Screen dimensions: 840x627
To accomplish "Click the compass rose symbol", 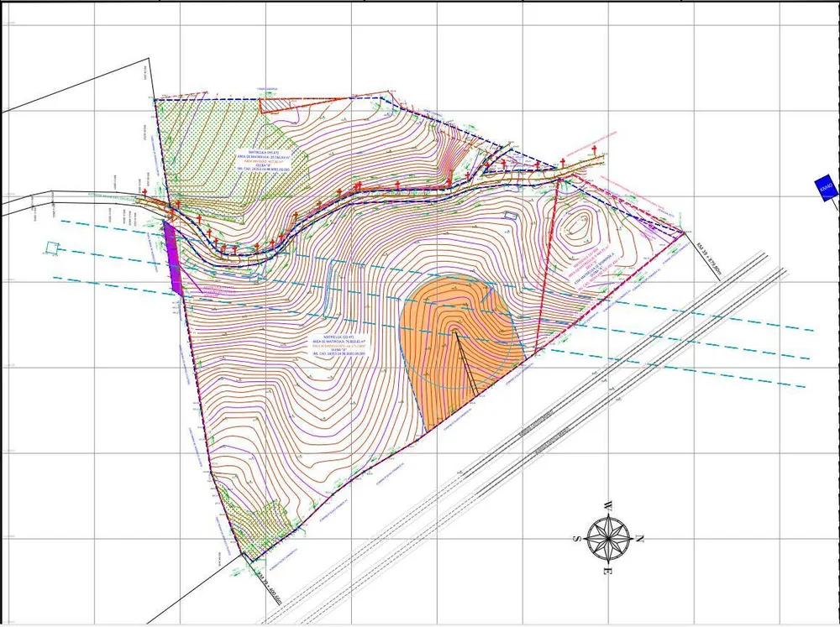I will [608, 537].
